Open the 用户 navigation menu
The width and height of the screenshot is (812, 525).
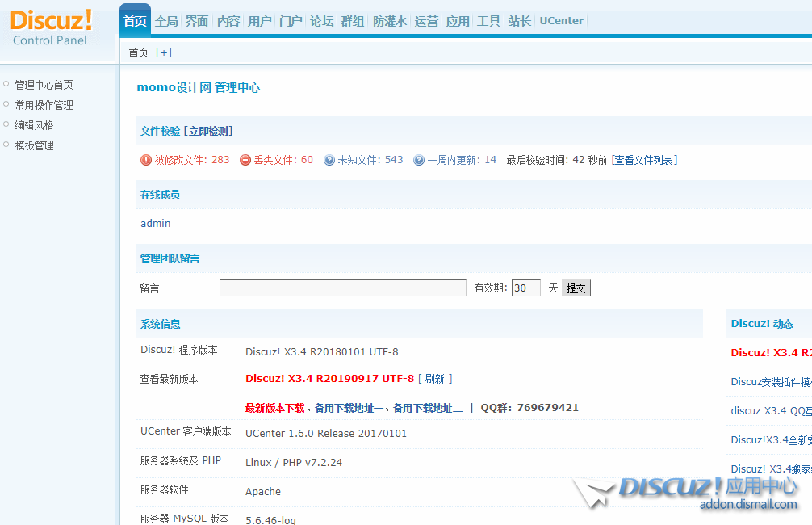259,21
